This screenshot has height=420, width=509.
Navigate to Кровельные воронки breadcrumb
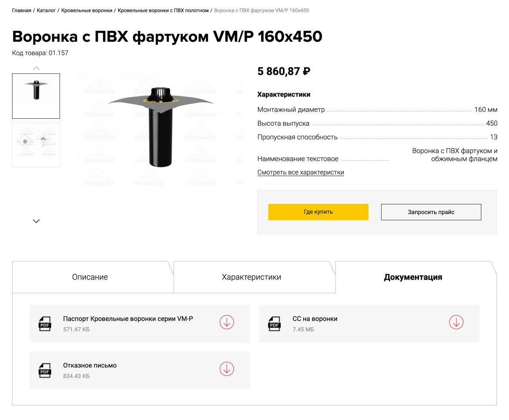(87, 10)
